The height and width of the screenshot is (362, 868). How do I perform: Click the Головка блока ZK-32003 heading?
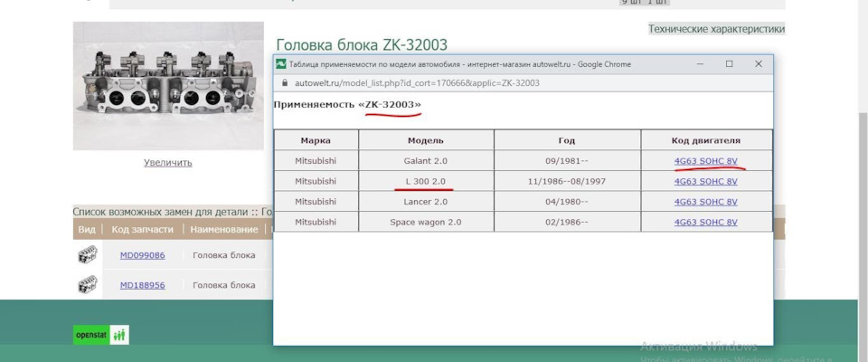[x=362, y=44]
